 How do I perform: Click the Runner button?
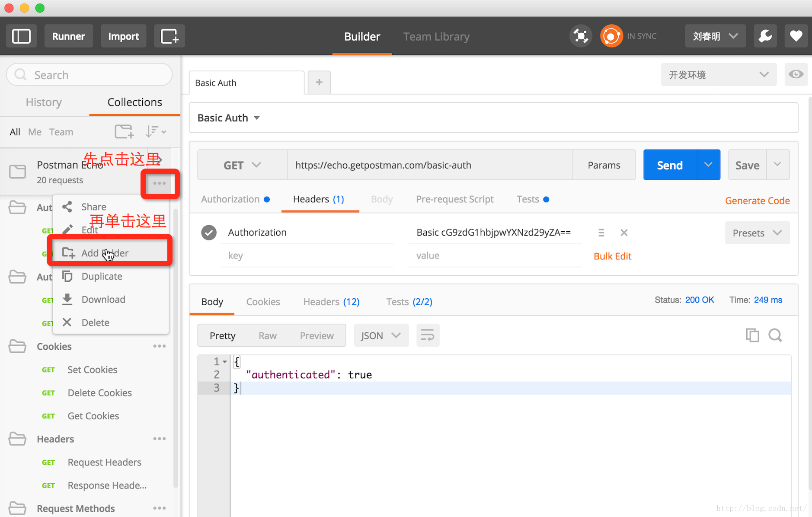[68, 36]
